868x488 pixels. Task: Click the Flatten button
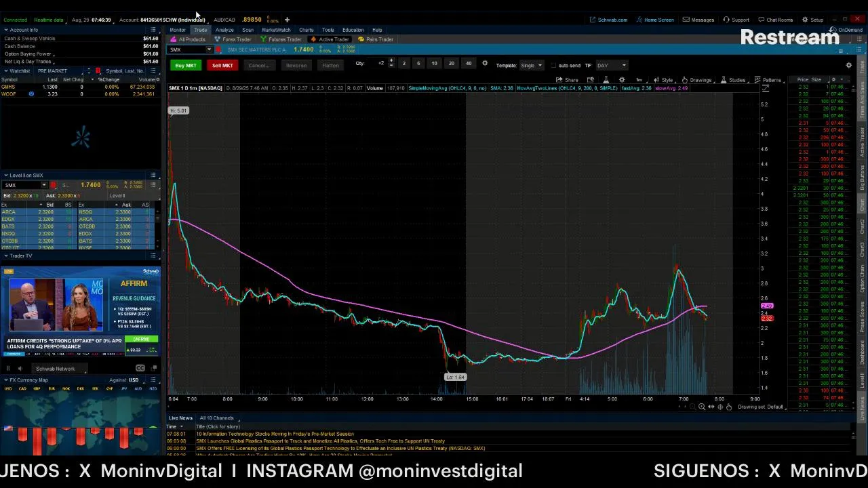click(x=330, y=65)
